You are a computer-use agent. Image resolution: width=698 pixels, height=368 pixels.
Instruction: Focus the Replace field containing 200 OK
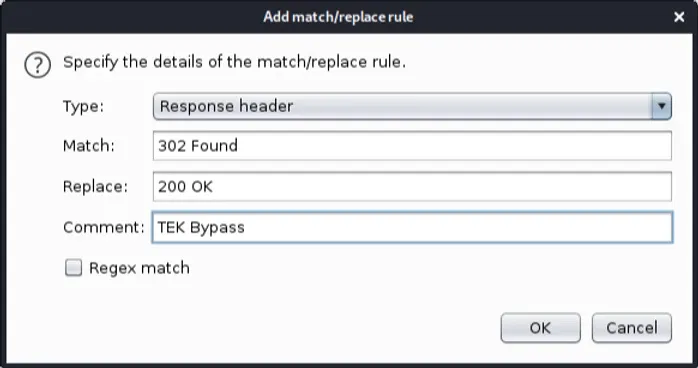pyautogui.click(x=412, y=186)
